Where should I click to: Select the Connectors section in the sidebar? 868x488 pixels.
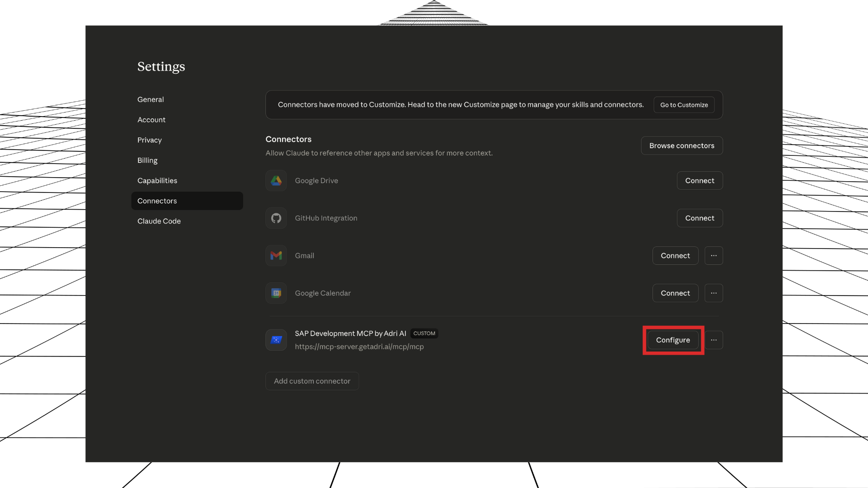tap(157, 201)
